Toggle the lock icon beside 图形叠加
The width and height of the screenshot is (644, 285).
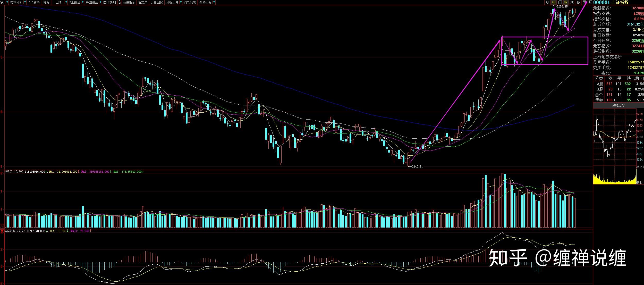(119, 2)
